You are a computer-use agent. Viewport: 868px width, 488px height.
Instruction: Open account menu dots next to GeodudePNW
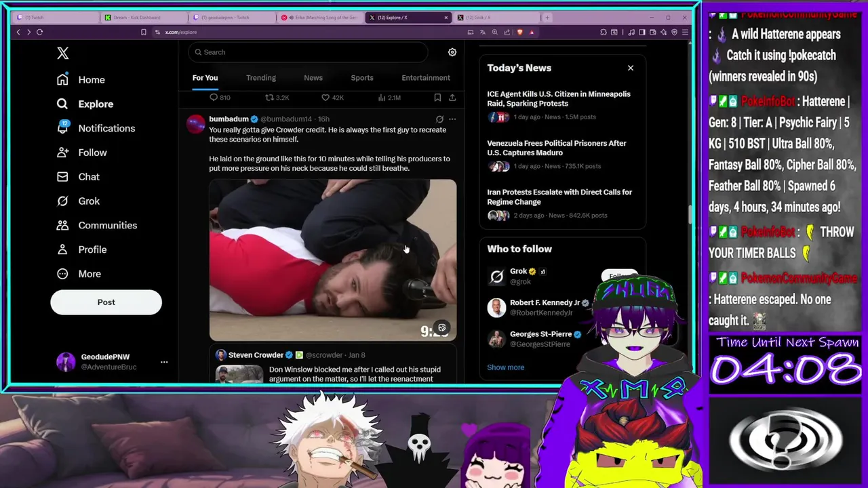click(x=164, y=362)
